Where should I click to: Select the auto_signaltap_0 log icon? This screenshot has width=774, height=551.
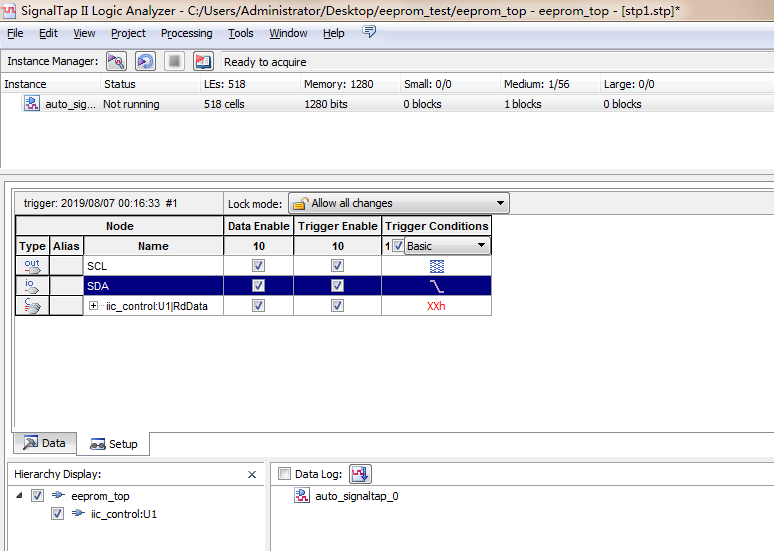(x=302, y=495)
